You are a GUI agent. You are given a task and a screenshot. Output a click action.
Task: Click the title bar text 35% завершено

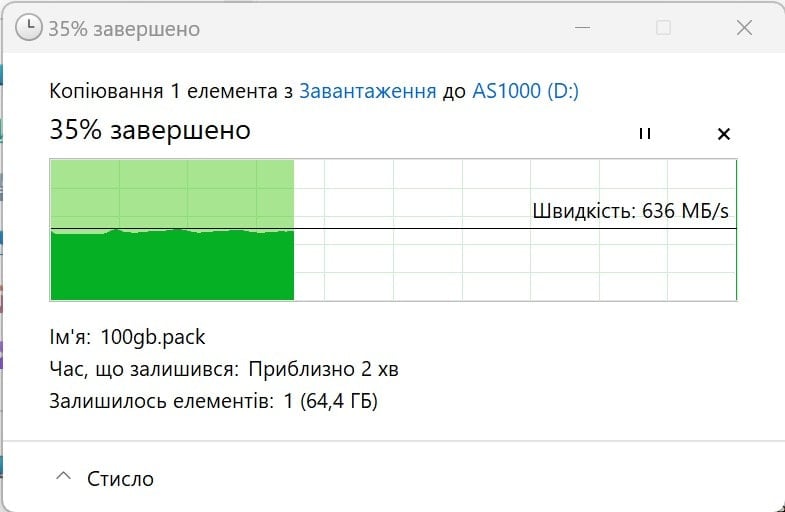pos(124,29)
